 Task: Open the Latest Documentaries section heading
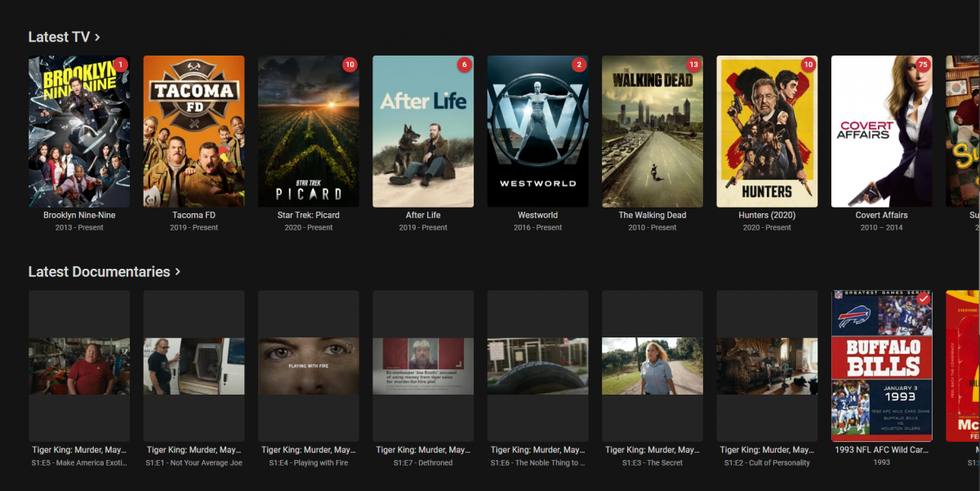[x=99, y=271]
